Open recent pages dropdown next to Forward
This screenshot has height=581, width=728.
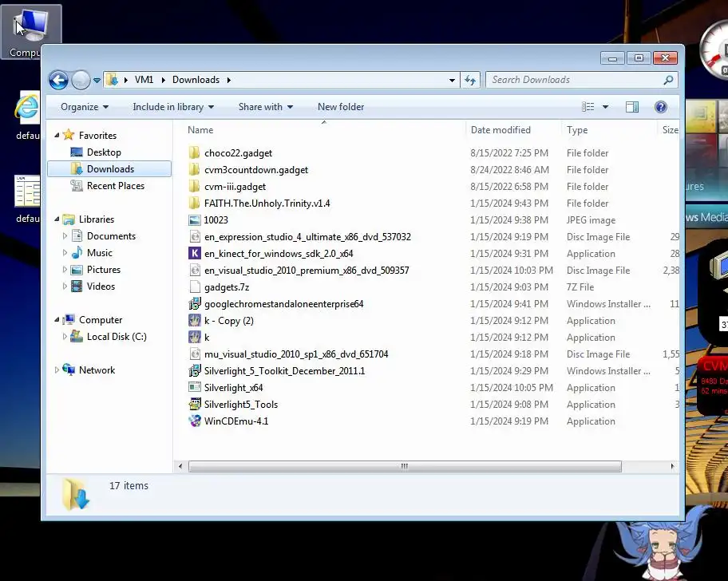click(x=97, y=81)
